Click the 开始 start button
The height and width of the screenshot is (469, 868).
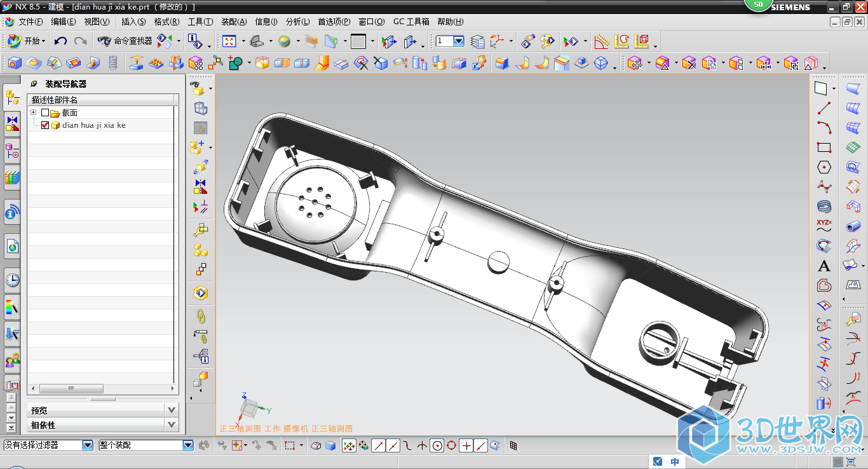pyautogui.click(x=26, y=41)
